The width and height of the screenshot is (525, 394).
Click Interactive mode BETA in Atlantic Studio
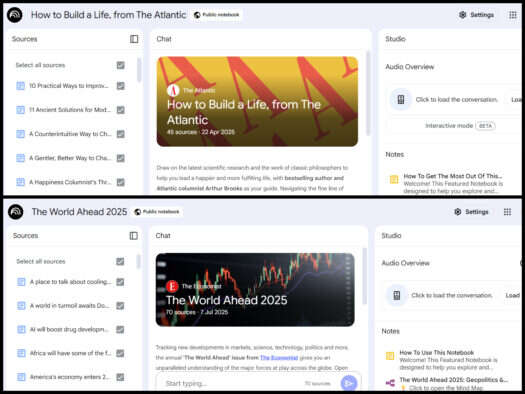[x=460, y=126]
